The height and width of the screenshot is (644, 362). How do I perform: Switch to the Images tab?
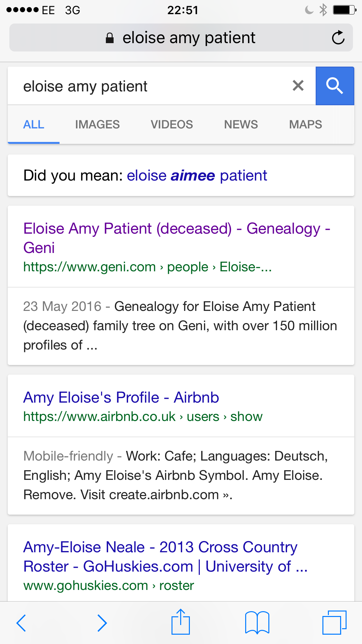pyautogui.click(x=97, y=125)
